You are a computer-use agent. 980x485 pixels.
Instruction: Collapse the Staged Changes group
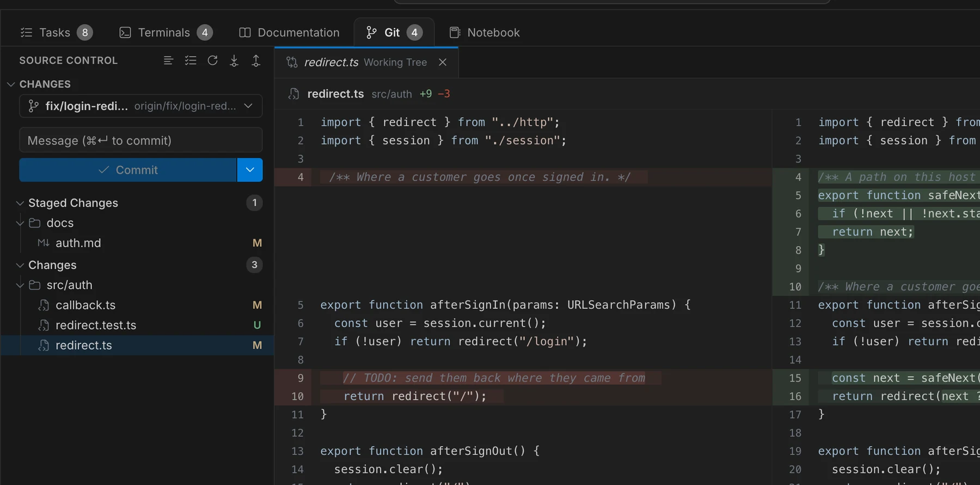(20, 203)
